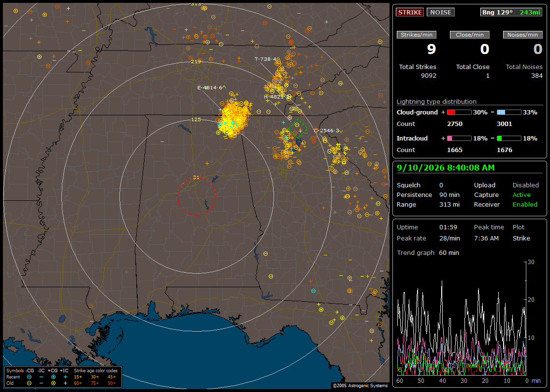Select the Noises/min counter button
The image size is (550, 392).
[522, 35]
